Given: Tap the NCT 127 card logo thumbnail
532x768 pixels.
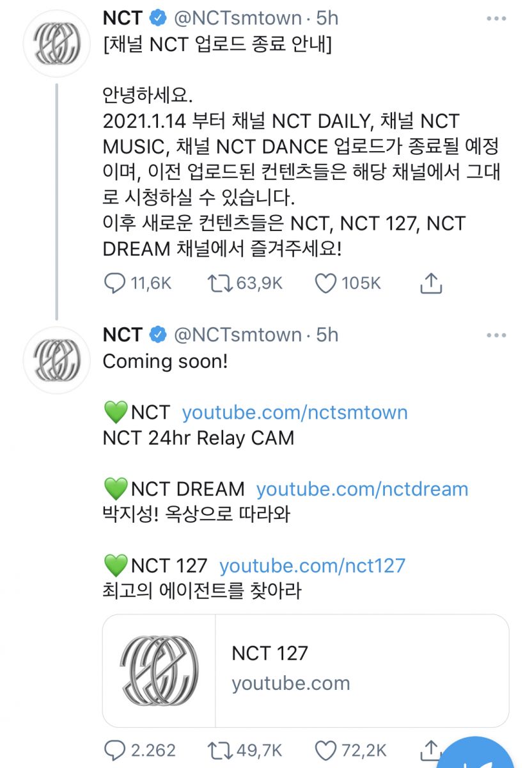Looking at the screenshot, I should click(159, 670).
